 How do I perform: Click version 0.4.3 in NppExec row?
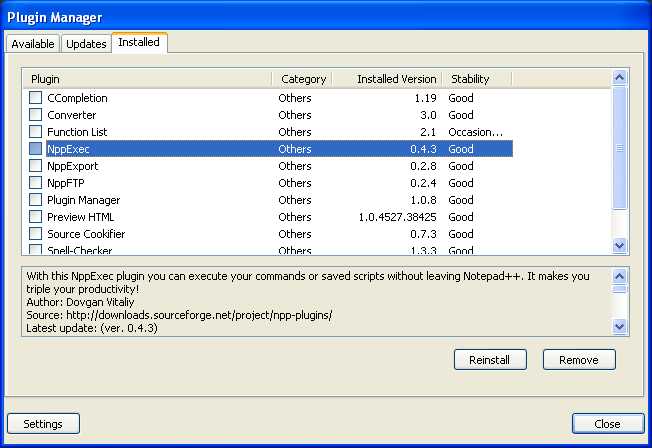[x=423, y=149]
